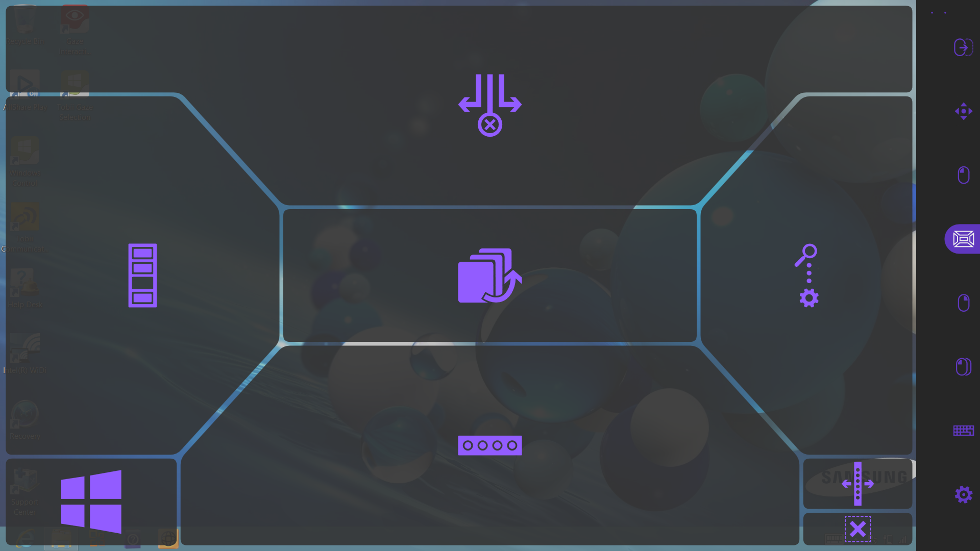
Task: Open the settings gear icon bottom right
Action: 964,494
